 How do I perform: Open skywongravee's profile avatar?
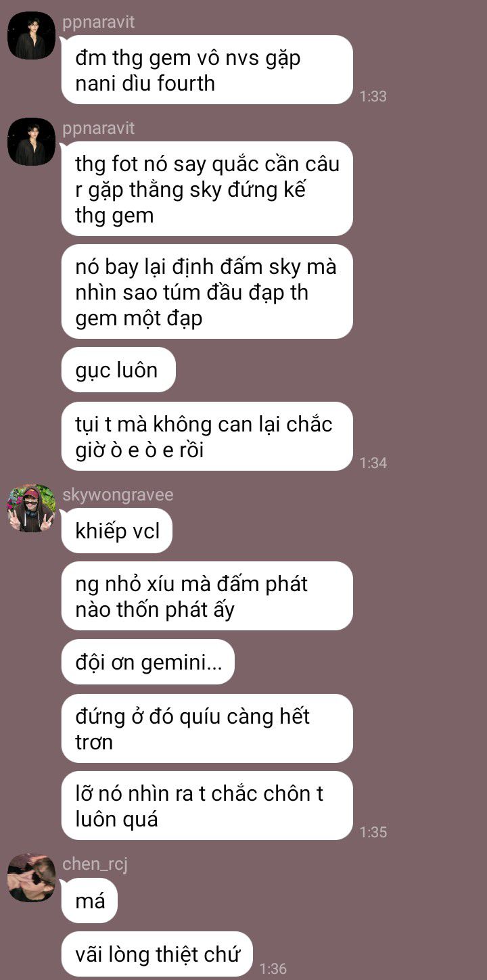[31, 508]
